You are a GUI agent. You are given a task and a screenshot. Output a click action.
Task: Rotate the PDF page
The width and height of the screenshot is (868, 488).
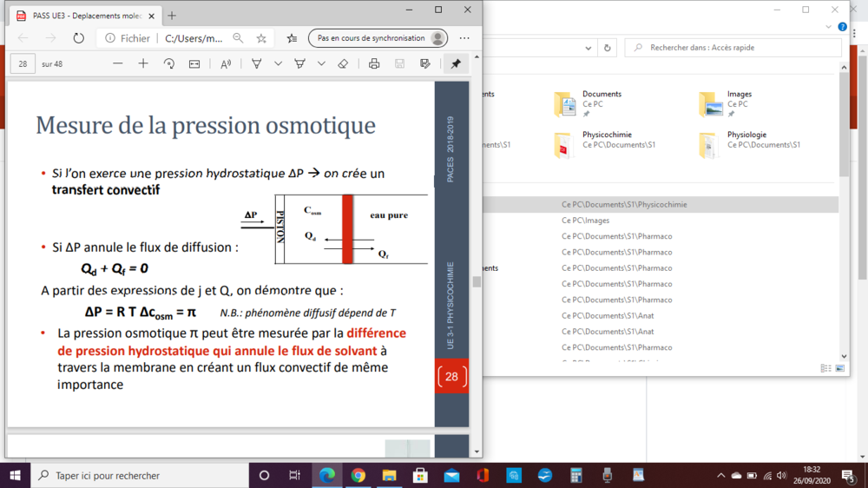click(x=169, y=64)
